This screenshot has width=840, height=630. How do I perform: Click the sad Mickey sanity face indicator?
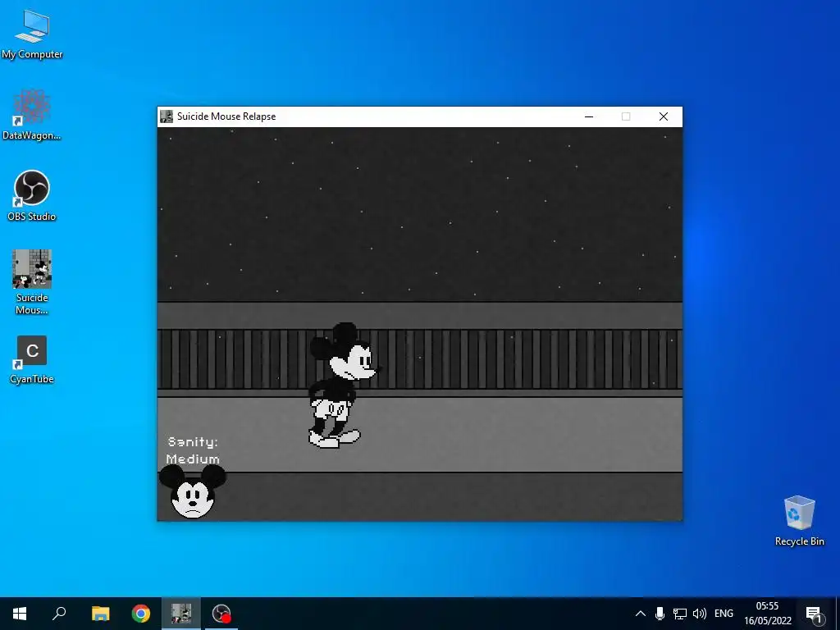click(192, 492)
